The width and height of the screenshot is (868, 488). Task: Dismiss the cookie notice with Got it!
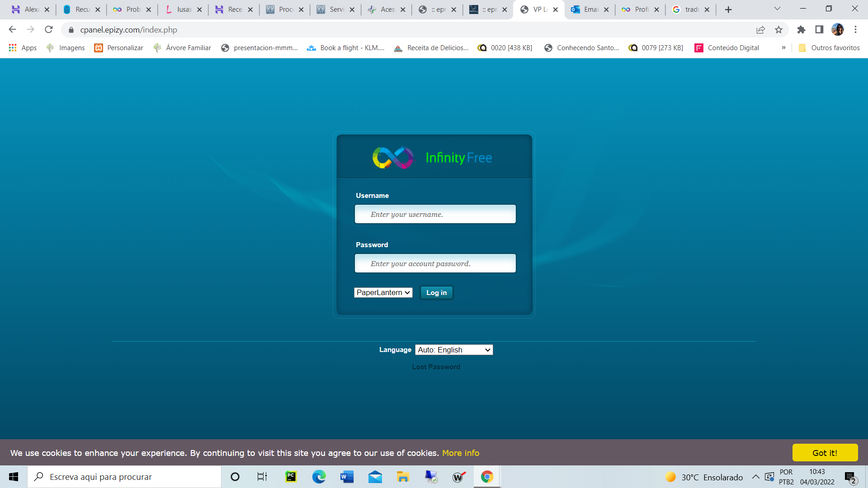pyautogui.click(x=825, y=452)
